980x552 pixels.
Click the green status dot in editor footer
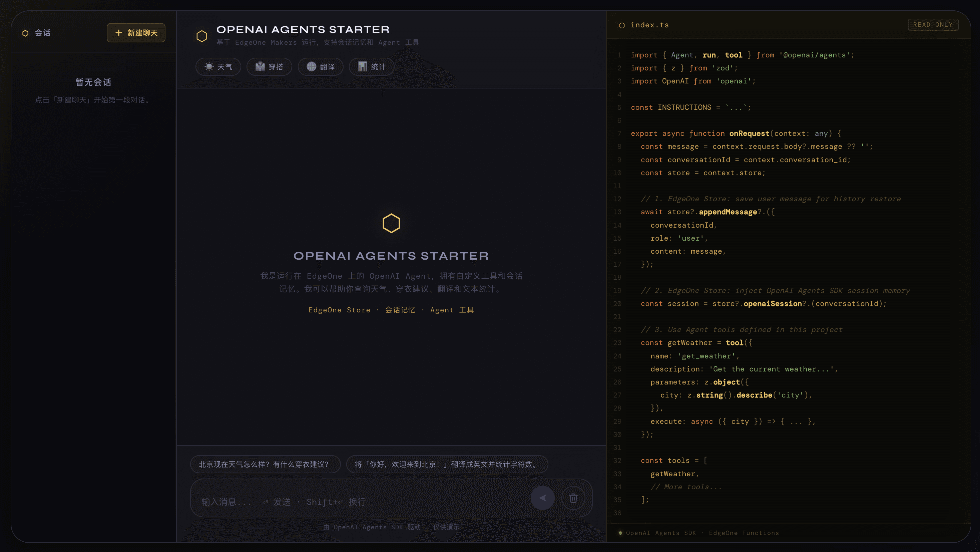click(x=620, y=533)
